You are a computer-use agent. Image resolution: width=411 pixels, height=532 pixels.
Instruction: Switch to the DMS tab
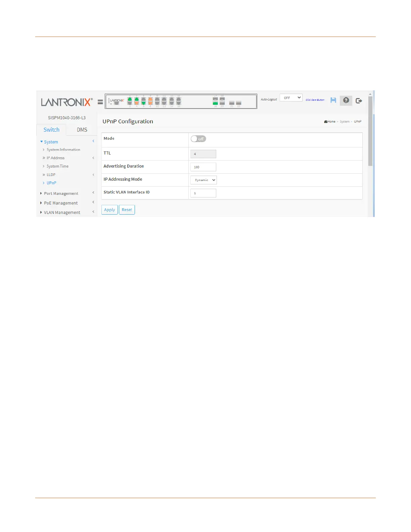pos(82,130)
